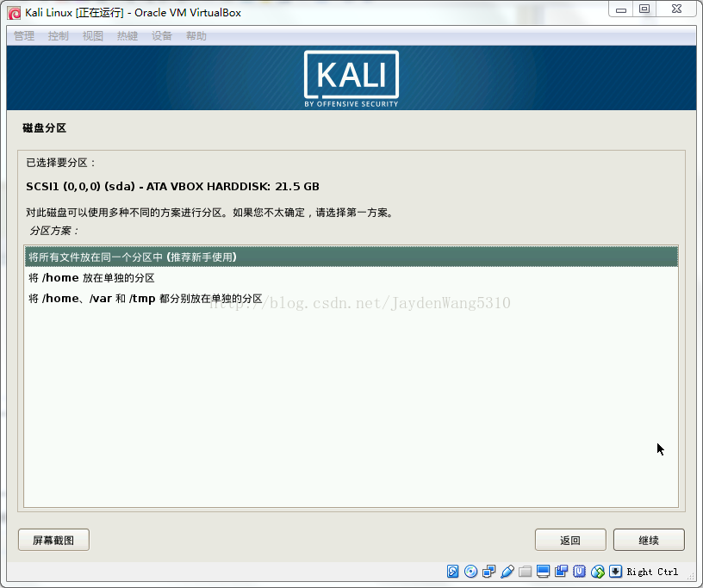Viewport: 703px width, 588px height.
Task: Click the display monitor status icon
Action: click(544, 572)
